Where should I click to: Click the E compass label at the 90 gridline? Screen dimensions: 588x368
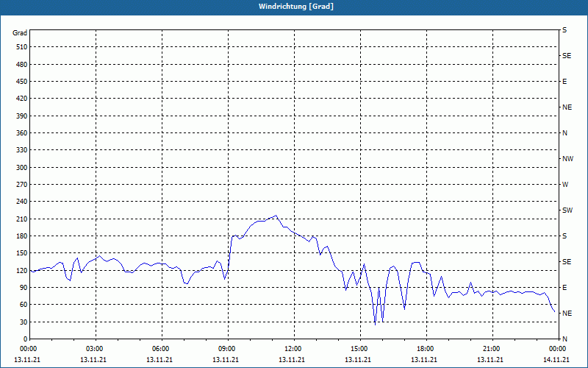(x=564, y=288)
